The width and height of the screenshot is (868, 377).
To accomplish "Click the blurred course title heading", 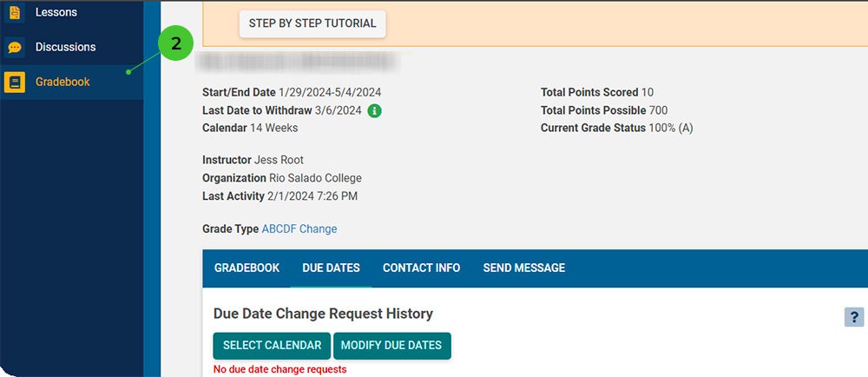I will click(298, 62).
